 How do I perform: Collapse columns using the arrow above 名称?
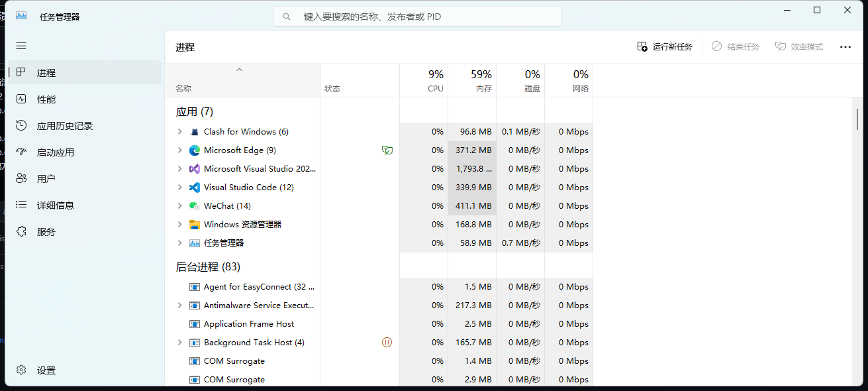click(240, 70)
